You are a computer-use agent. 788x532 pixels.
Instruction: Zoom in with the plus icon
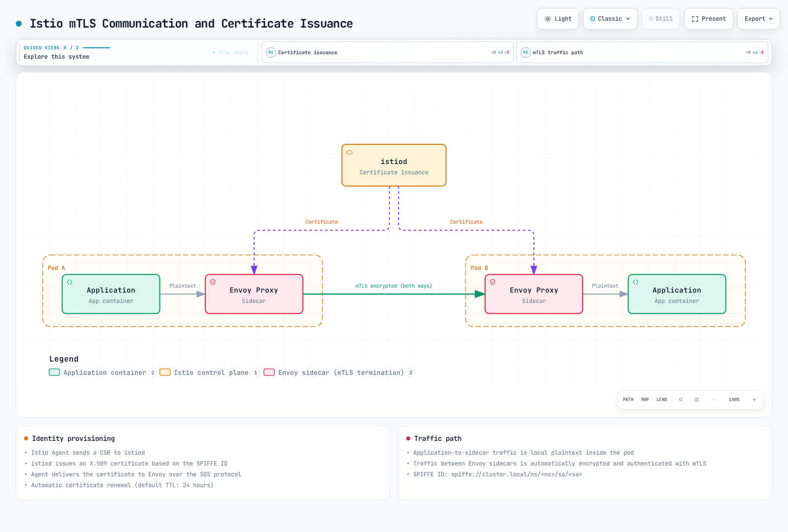point(754,399)
